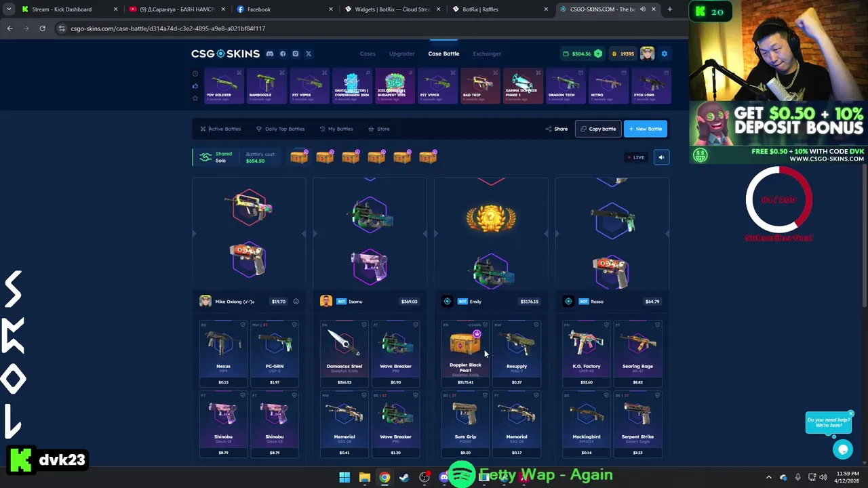The width and height of the screenshot is (868, 488).
Task: Click the browser reload button
Action: coord(42,28)
